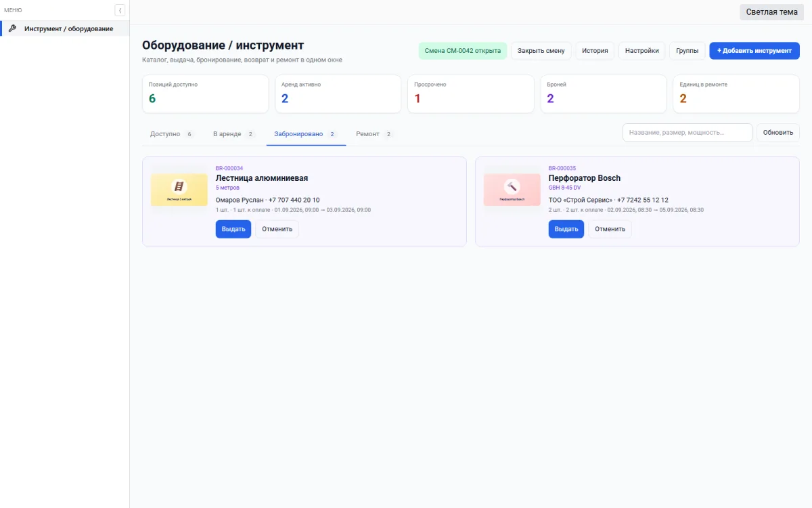812x508 pixels.
Task: Click booking number BR-000035
Action: click(562, 168)
